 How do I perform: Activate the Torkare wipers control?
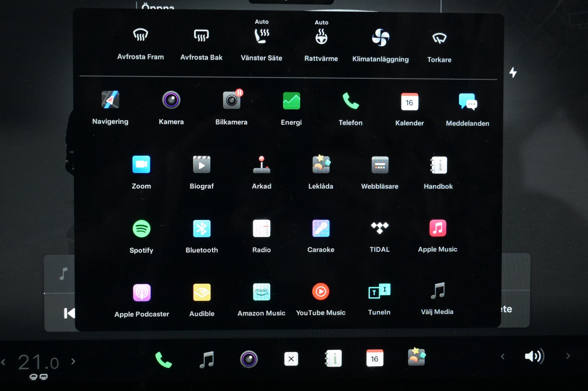[x=439, y=38]
